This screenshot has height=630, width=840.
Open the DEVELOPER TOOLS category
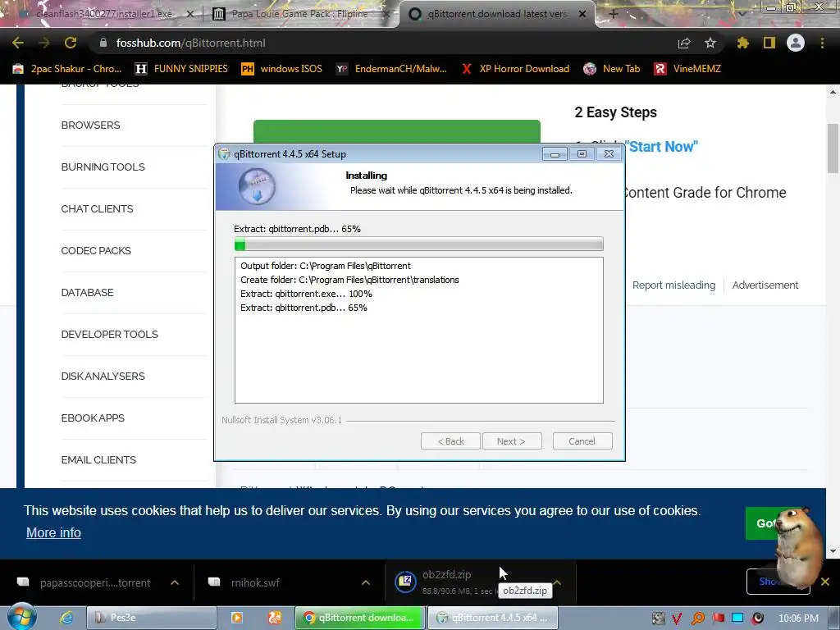[x=109, y=334]
